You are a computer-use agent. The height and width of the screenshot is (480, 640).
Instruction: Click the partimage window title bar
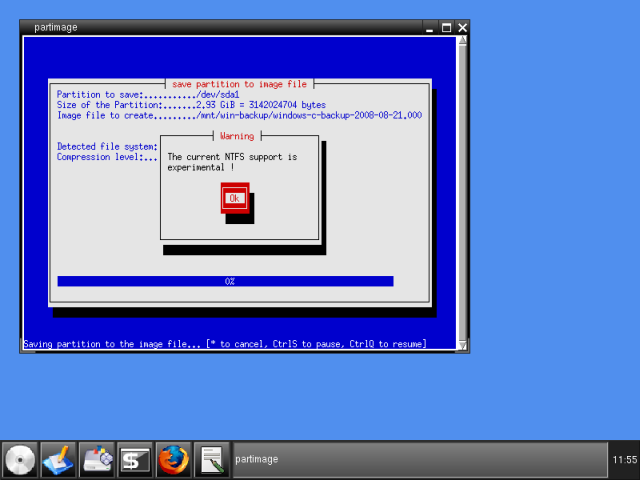(x=220, y=27)
